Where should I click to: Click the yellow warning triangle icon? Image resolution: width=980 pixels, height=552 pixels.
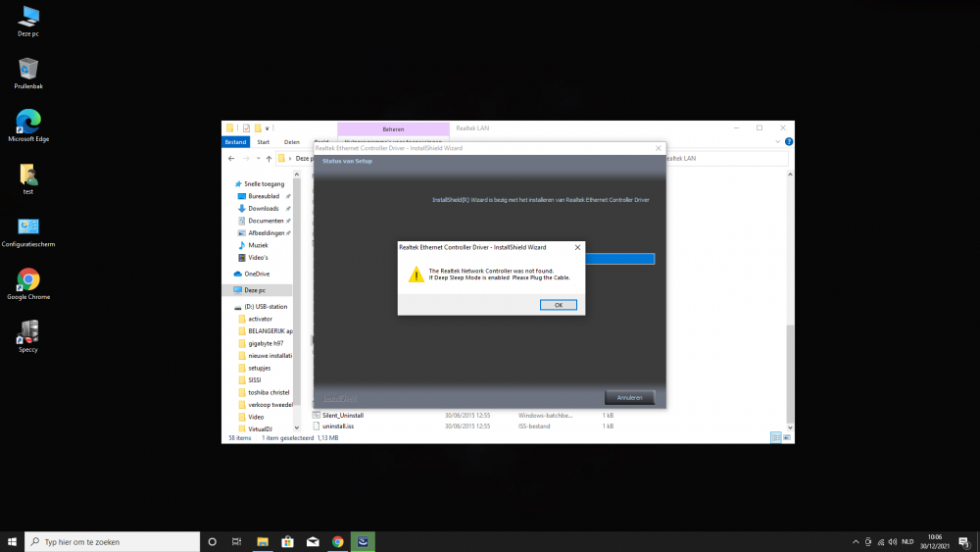416,275
